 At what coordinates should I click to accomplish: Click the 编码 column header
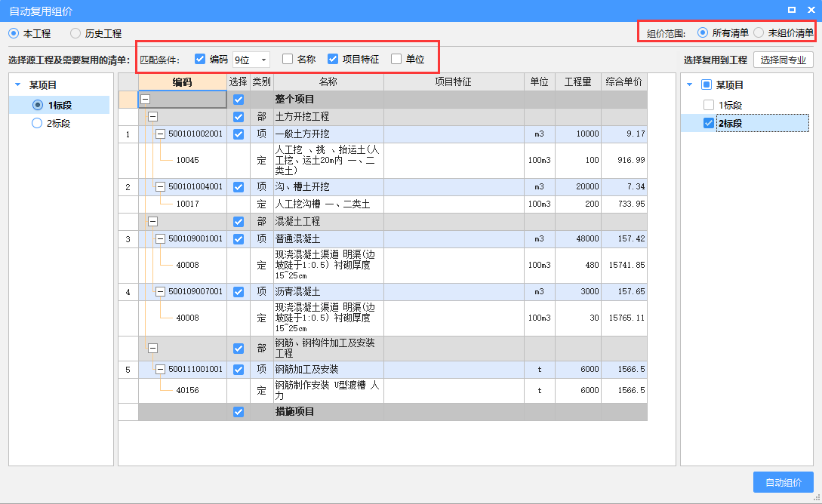point(182,82)
